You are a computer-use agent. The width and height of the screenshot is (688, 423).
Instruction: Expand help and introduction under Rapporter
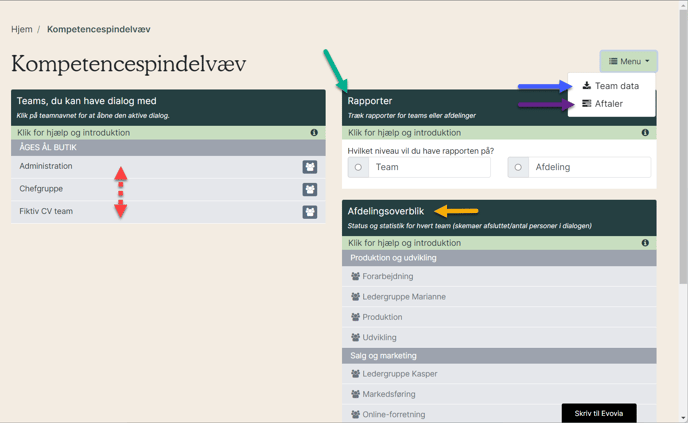(404, 133)
